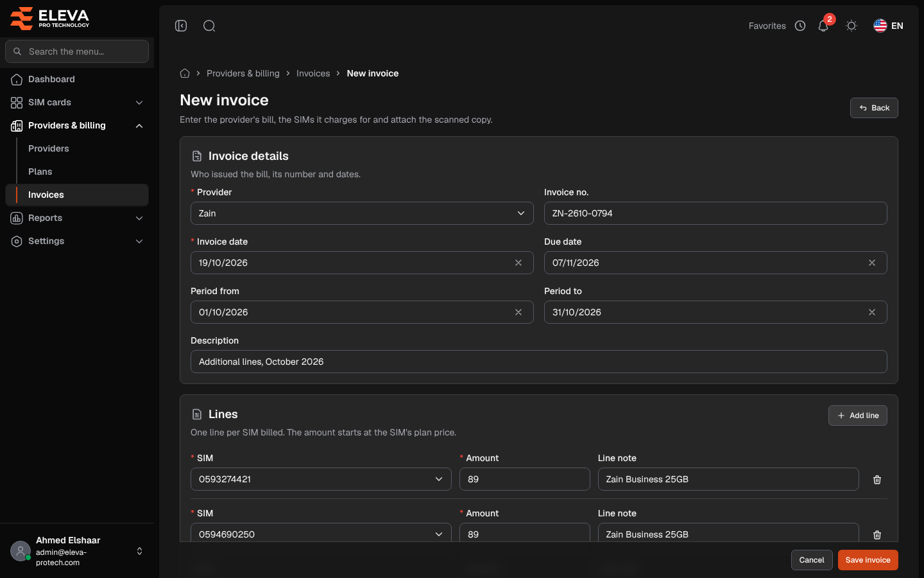Click first Line note Zain Business 25GB
This screenshot has width=924, height=578.
[728, 479]
